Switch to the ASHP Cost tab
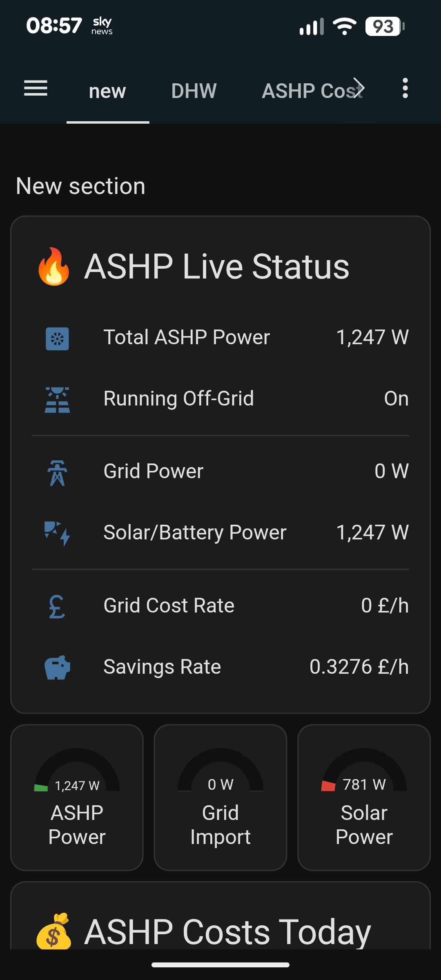The width and height of the screenshot is (441, 980). pos(312,91)
